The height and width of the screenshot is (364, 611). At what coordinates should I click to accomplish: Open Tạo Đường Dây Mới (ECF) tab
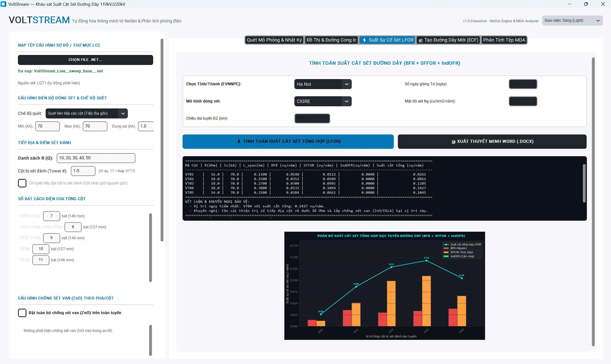448,40
